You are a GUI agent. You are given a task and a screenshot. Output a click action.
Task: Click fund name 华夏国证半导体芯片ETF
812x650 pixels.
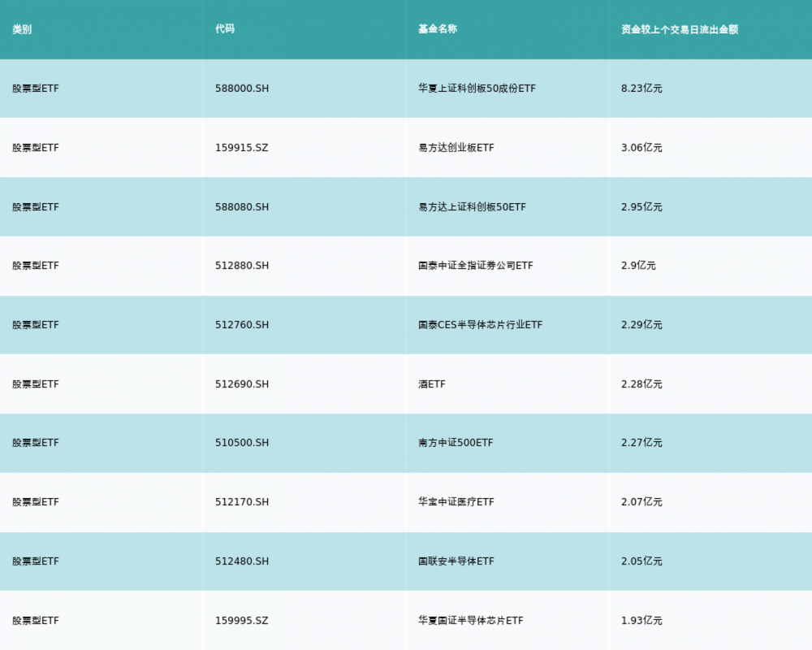click(471, 621)
